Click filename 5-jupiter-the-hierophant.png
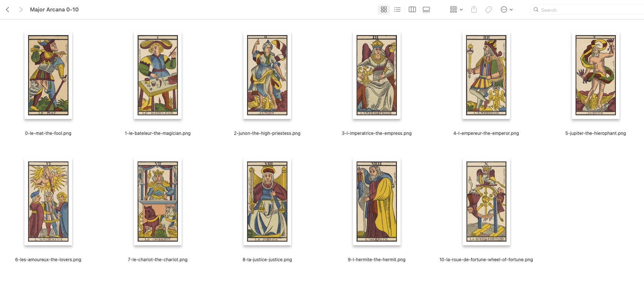Viewport: 644px width, 283px height. (596, 133)
